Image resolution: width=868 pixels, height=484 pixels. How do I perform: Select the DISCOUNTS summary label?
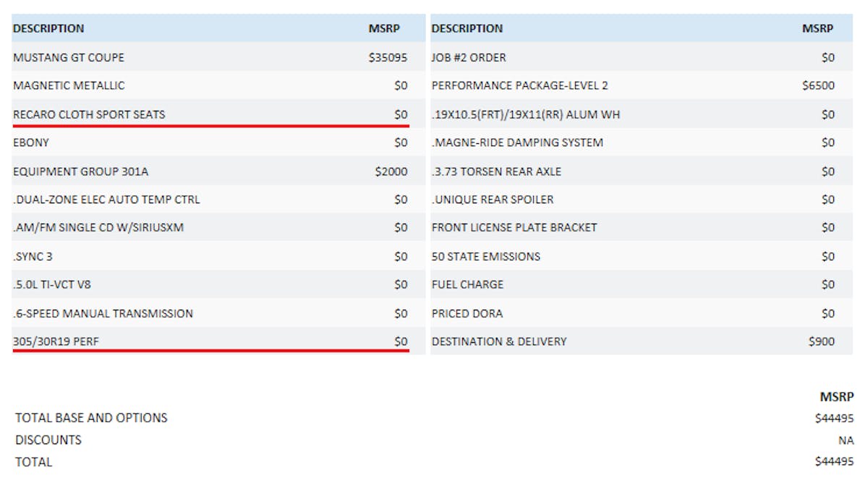48,440
